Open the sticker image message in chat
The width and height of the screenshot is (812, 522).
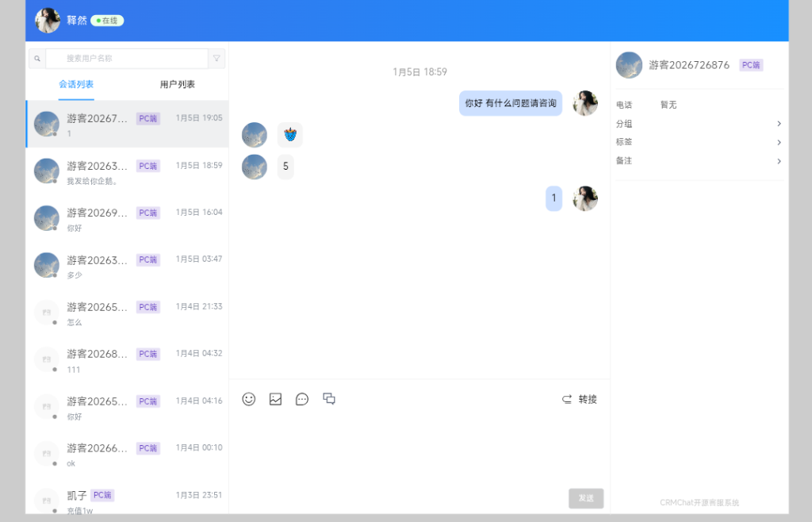290,135
